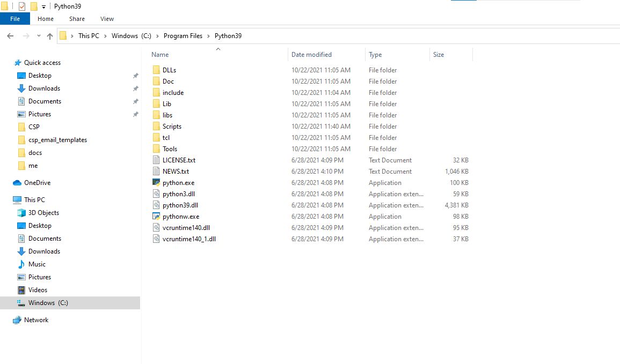The image size is (620, 364).
Task: Sort by Date modified column header
Action: [x=311, y=55]
